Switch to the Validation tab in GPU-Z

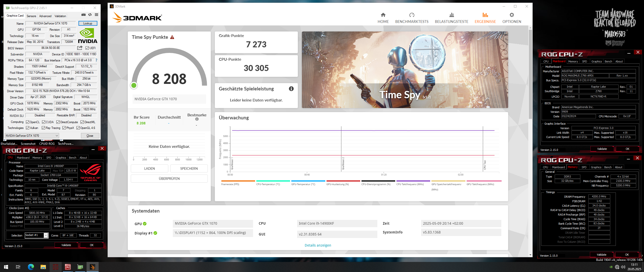(60, 16)
